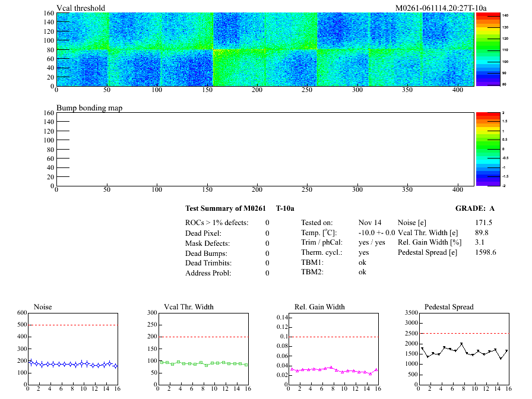This screenshot has height=399, width=532.
Task: Click the 'TBM1:' status label
Action: pos(312,262)
